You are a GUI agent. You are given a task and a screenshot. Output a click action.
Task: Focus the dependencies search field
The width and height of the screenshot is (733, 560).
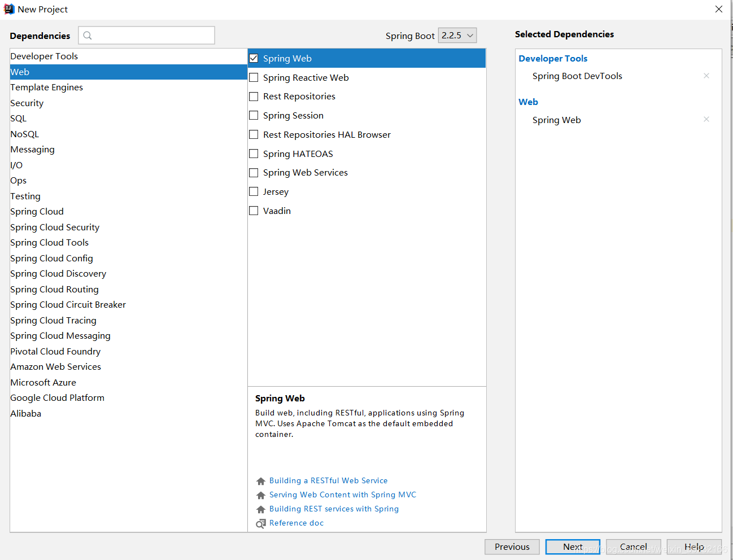[x=147, y=36]
